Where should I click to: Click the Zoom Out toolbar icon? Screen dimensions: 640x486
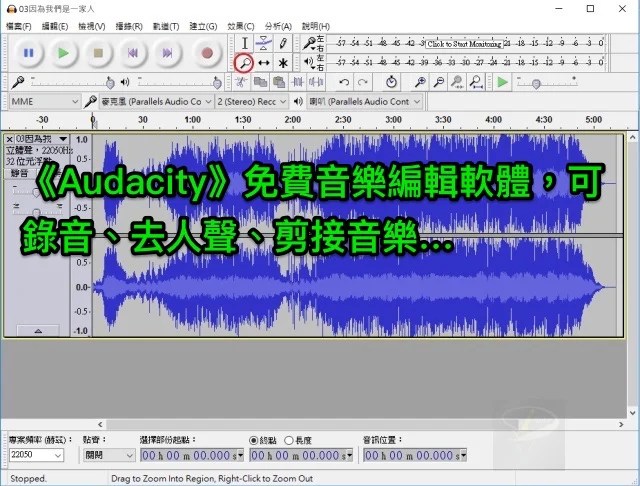point(439,82)
